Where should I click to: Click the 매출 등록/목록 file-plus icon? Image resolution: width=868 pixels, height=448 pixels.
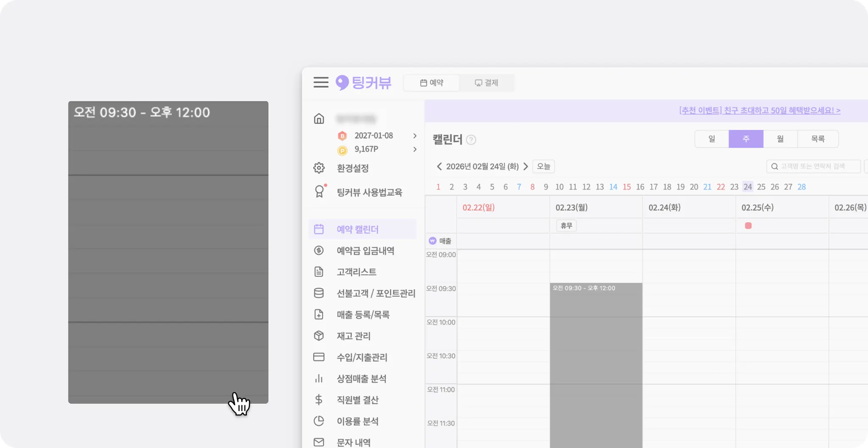319,314
